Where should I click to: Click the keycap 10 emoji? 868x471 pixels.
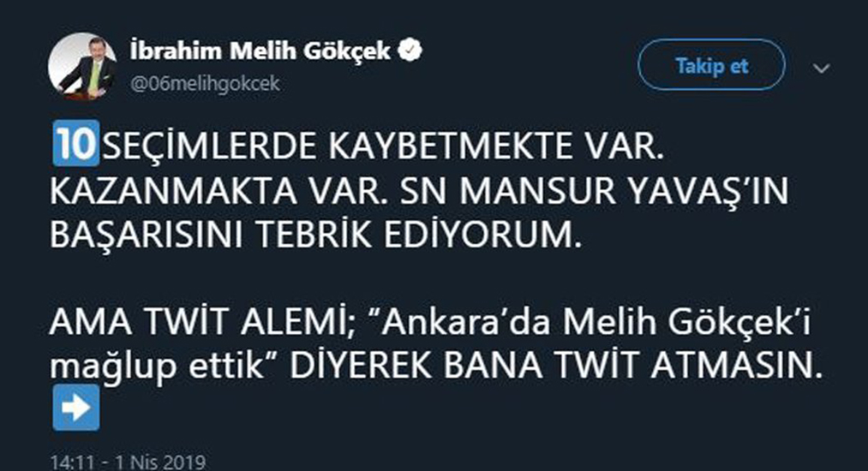76,147
